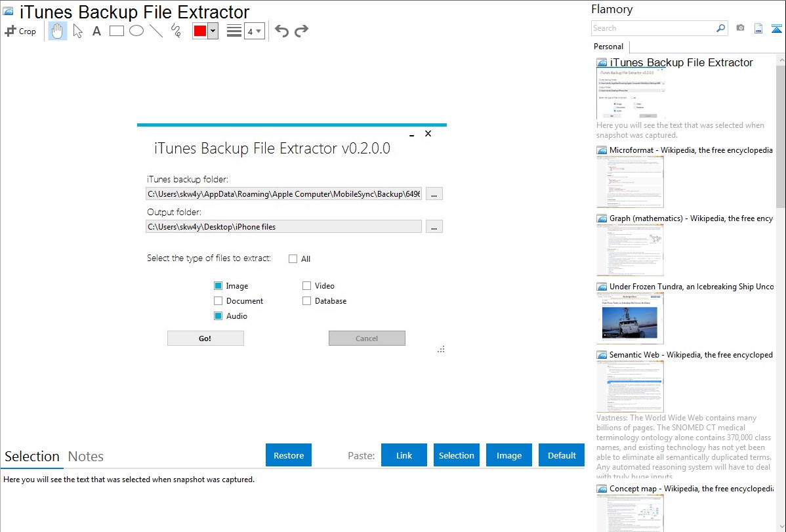This screenshot has width=786, height=532.
Task: Switch to the Selection tab
Action: point(32,457)
